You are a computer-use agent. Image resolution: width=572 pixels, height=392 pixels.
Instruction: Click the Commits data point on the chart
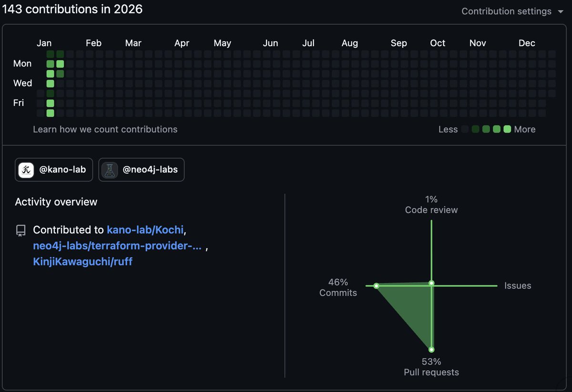376,286
